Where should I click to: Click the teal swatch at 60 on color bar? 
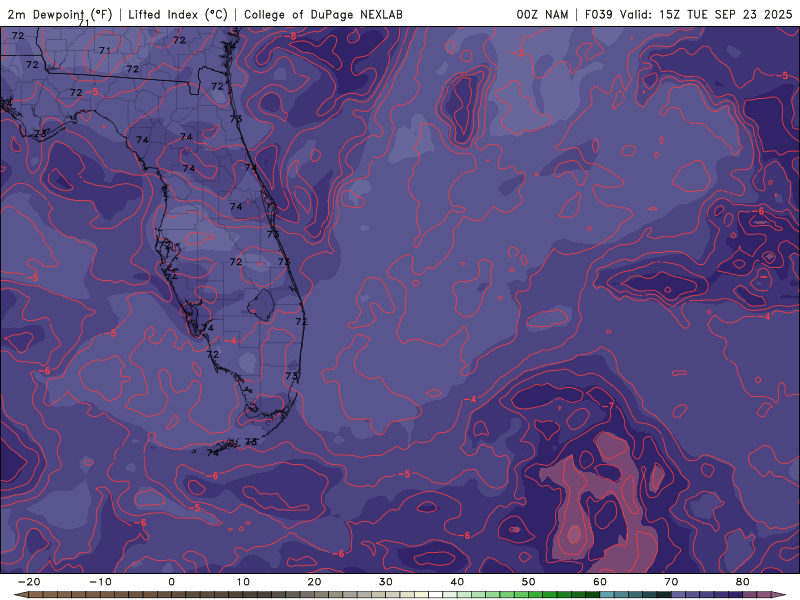pyautogui.click(x=607, y=595)
